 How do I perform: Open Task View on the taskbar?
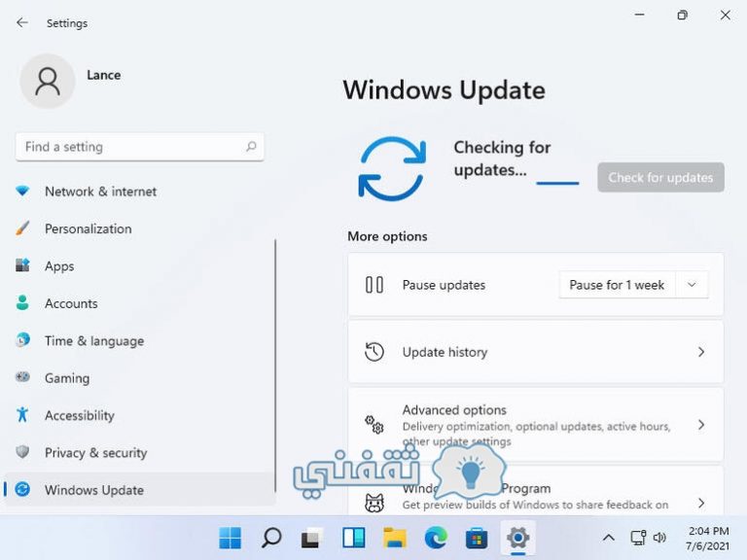coord(312,538)
